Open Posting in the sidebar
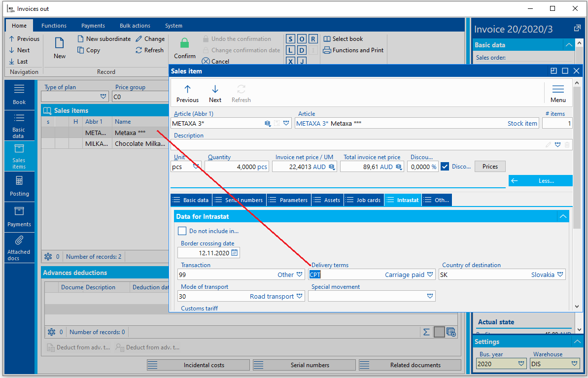Image resolution: width=588 pixels, height=378 pixels. click(19, 186)
